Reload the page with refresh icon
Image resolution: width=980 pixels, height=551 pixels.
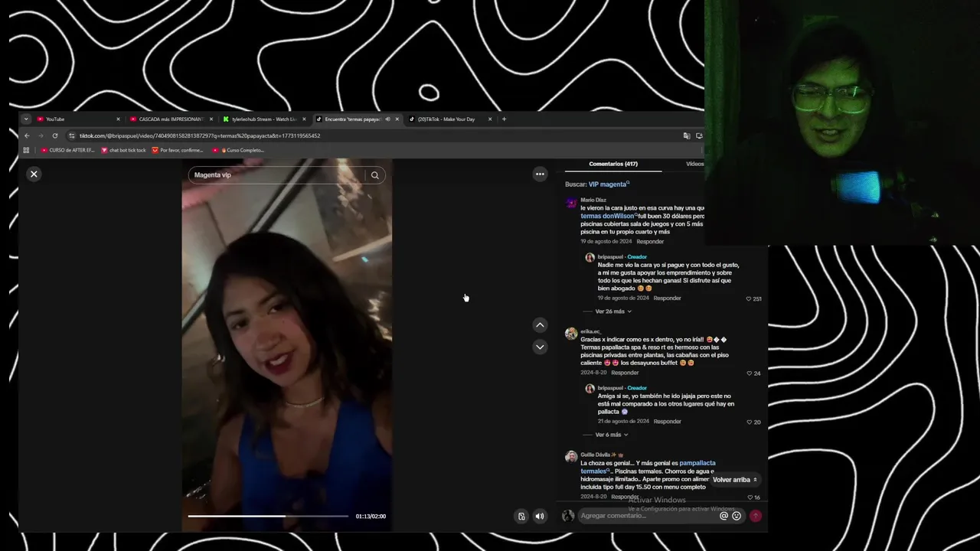[x=55, y=135]
